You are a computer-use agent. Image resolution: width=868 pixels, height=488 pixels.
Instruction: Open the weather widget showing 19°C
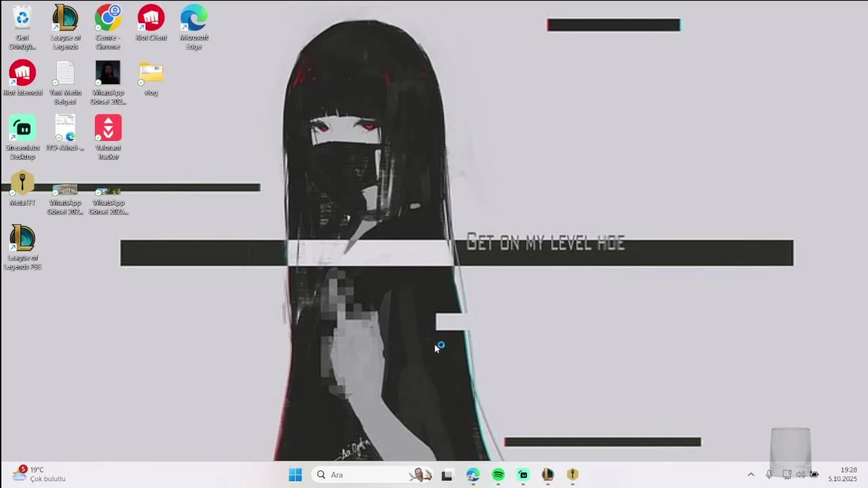pos(39,474)
